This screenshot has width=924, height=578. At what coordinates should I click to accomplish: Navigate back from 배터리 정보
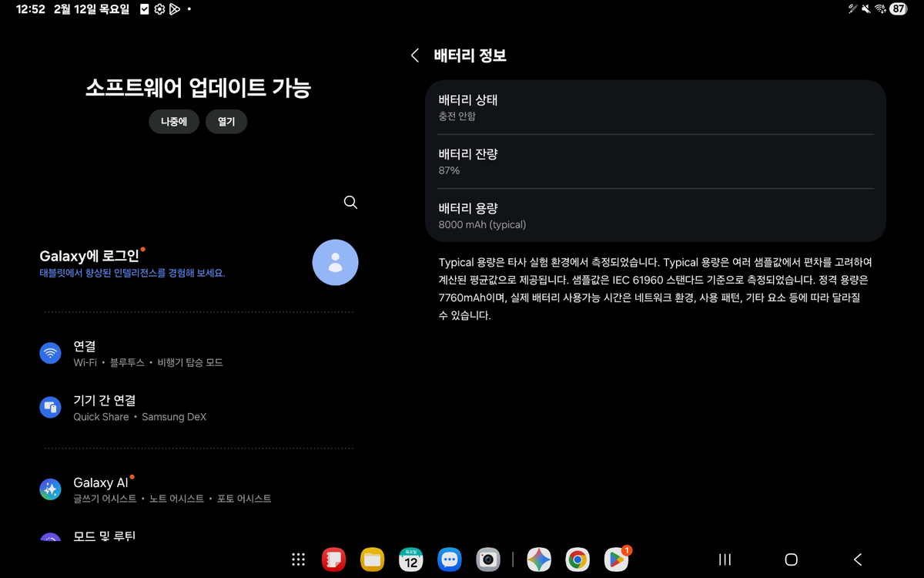(413, 55)
